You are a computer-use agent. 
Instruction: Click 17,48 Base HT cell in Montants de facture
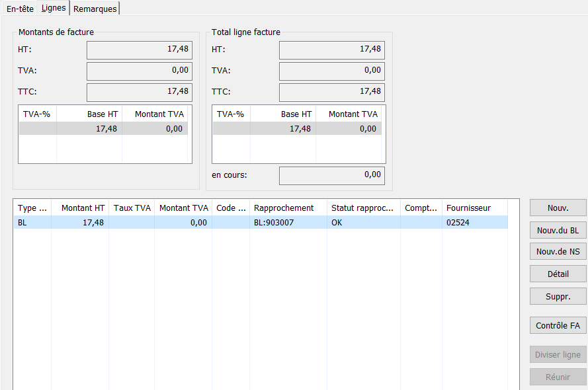pyautogui.click(x=89, y=128)
